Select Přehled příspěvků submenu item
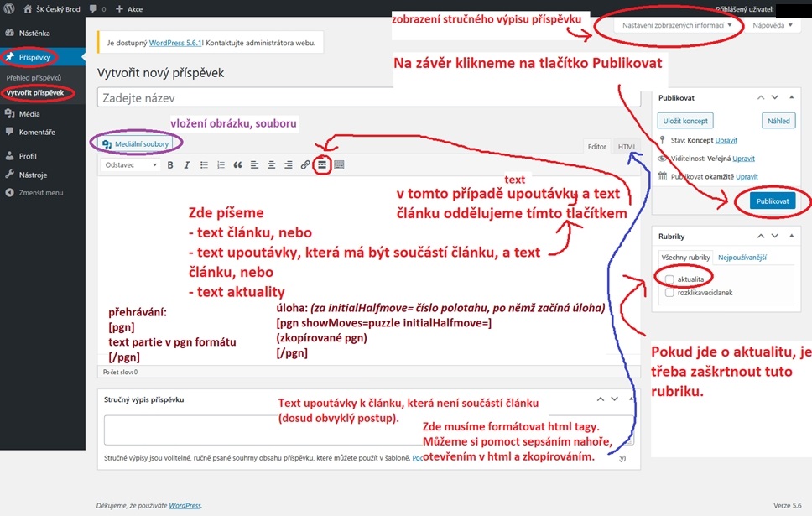 point(34,78)
